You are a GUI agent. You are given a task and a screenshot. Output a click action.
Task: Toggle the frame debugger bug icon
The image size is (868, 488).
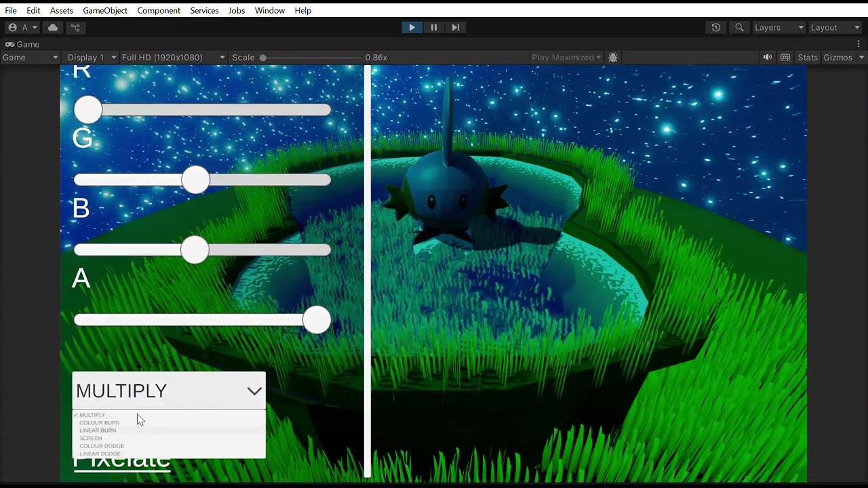point(613,58)
